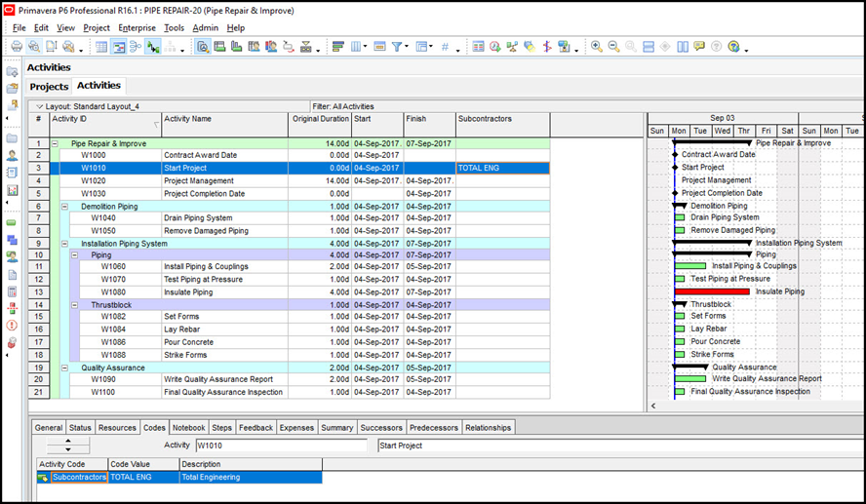
Task: Toggle the Gantt Chart view
Action: pos(118,47)
